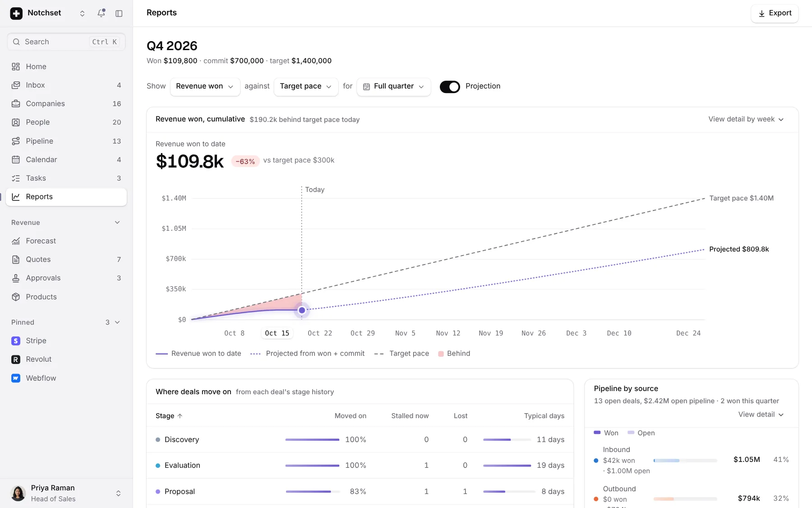Open the Tasks sidebar item
This screenshot has height=508, width=812.
(66, 178)
